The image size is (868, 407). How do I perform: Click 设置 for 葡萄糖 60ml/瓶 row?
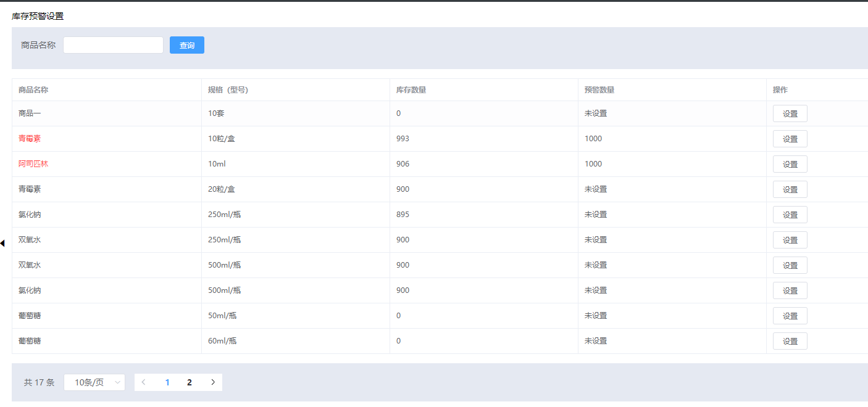point(790,341)
